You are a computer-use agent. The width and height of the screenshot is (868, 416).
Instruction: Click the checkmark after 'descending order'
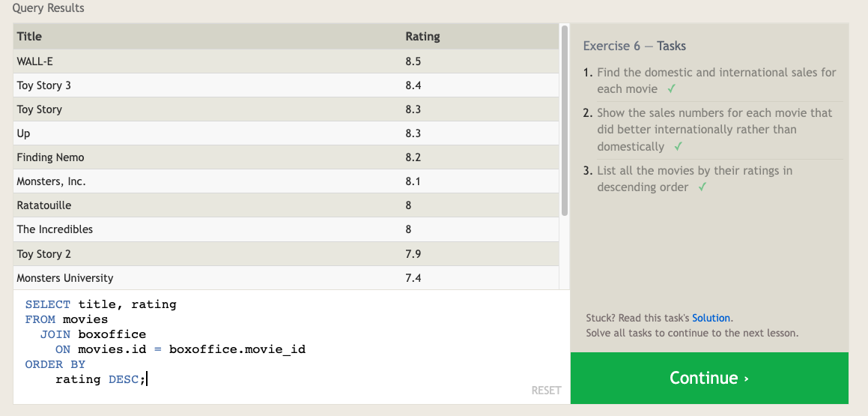tap(702, 187)
